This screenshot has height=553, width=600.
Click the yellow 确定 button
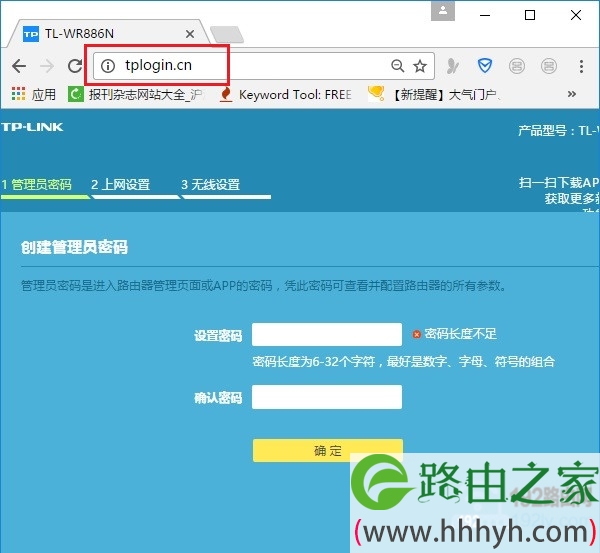tap(328, 450)
